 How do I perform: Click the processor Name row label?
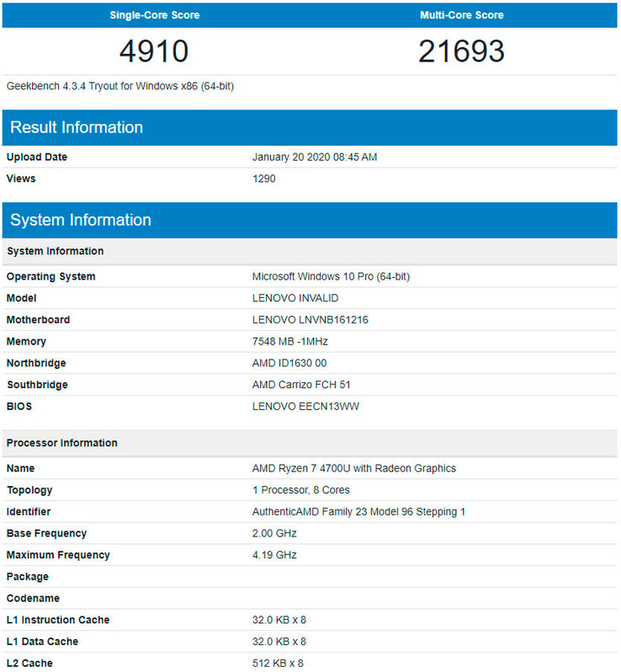click(20, 468)
